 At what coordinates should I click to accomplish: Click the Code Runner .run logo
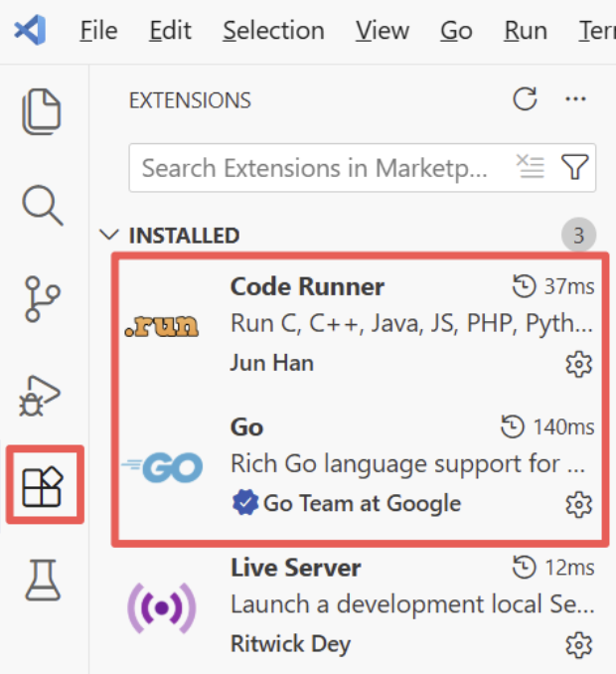(x=162, y=325)
